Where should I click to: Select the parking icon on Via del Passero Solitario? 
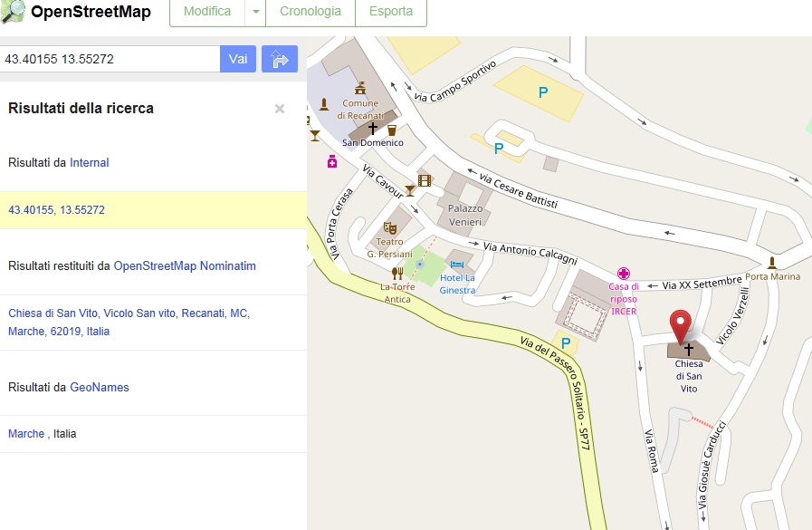[x=566, y=343]
